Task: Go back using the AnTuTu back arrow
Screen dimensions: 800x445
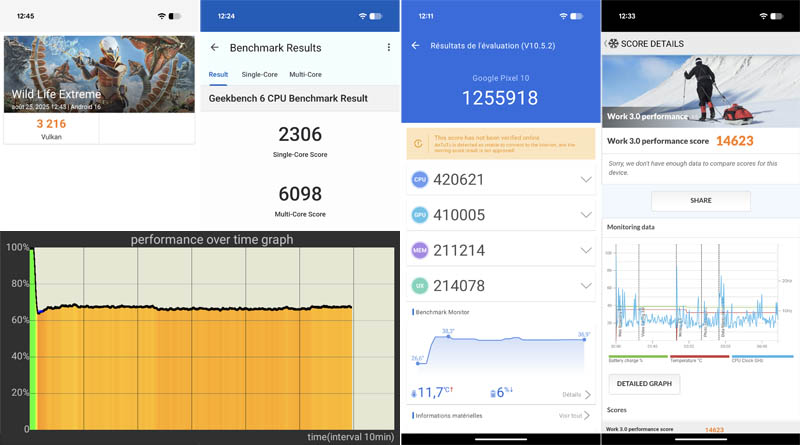Action: click(415, 46)
